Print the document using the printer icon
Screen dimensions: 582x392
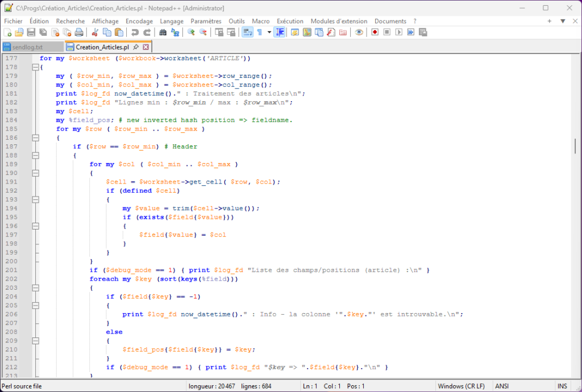pos(79,32)
